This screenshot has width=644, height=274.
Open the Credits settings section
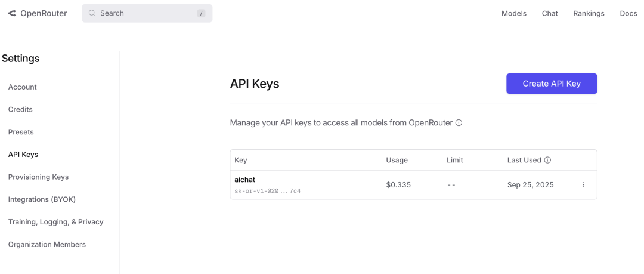(x=20, y=109)
